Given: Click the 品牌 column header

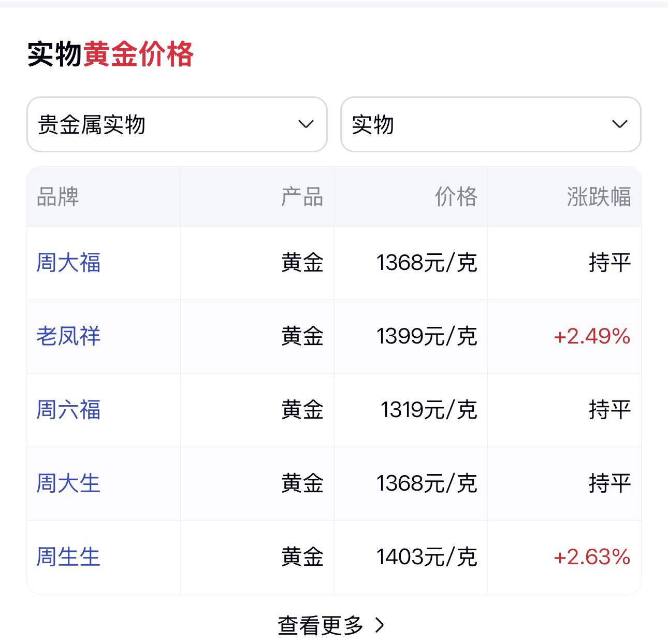Looking at the screenshot, I should pos(58,197).
